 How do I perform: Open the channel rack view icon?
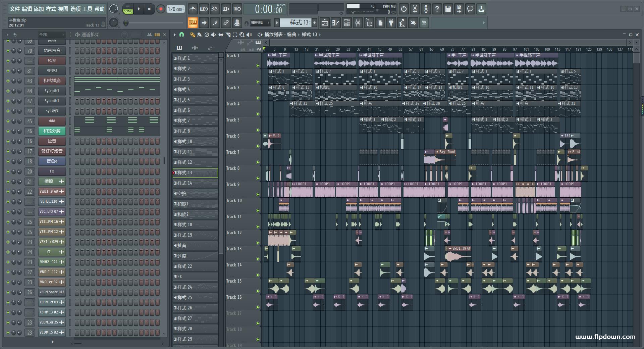tap(347, 23)
